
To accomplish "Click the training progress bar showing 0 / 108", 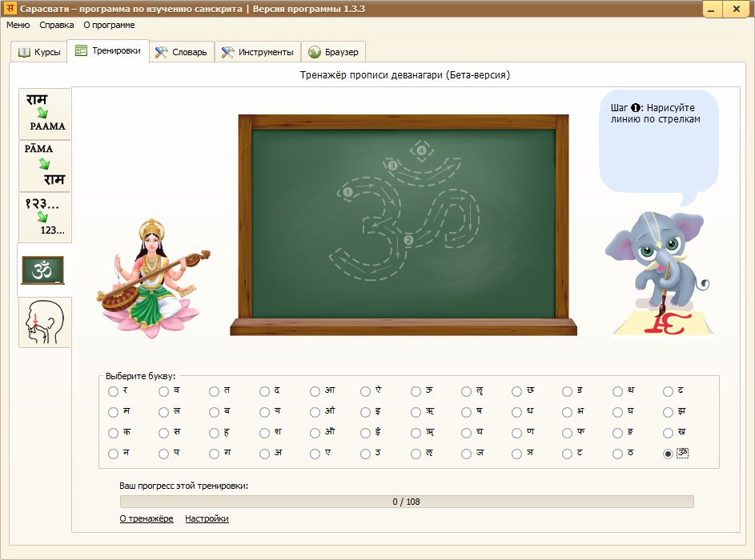I will tap(406, 502).
